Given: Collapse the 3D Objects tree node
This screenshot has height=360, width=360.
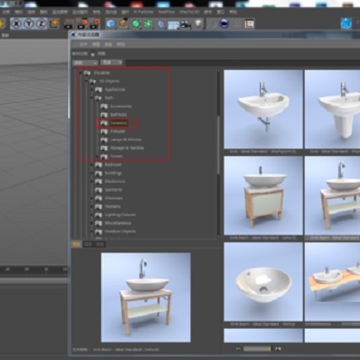Looking at the screenshot, I should pos(86,81).
